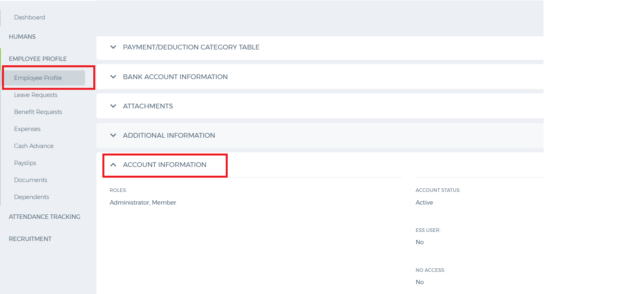The image size is (644, 294).
Task: Collapse the Account Information chevron
Action: (x=113, y=165)
